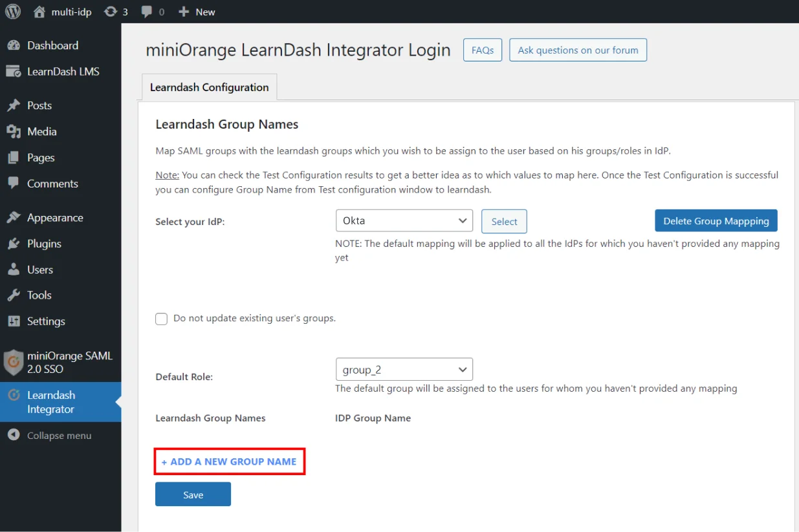
Task: Click New in the admin bar
Action: (205, 12)
